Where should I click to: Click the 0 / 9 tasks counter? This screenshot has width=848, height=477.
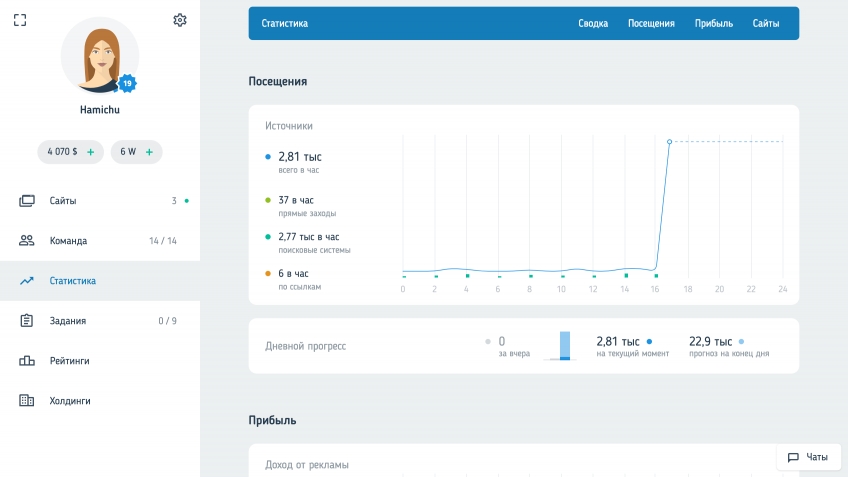pyautogui.click(x=168, y=321)
